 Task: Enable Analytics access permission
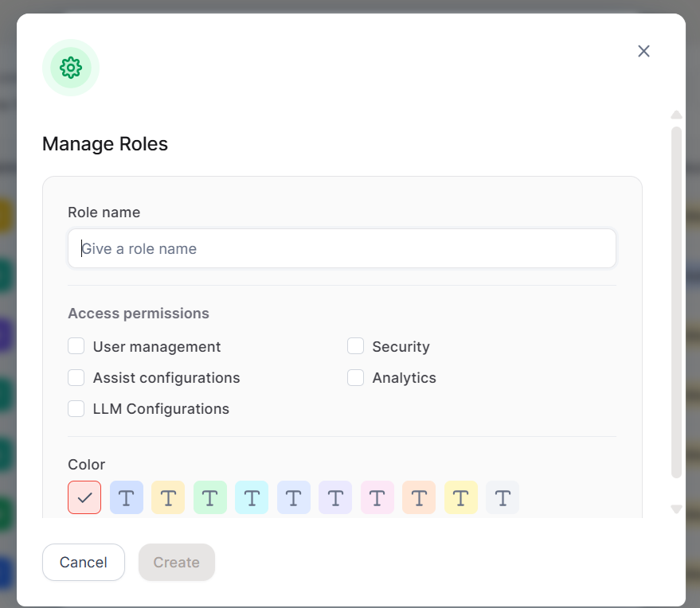(355, 376)
